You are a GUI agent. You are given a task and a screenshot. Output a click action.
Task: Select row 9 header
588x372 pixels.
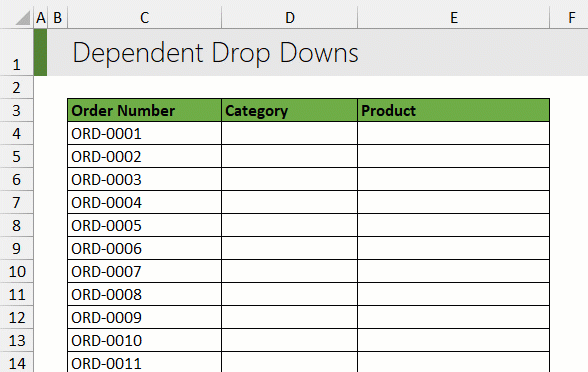16,248
